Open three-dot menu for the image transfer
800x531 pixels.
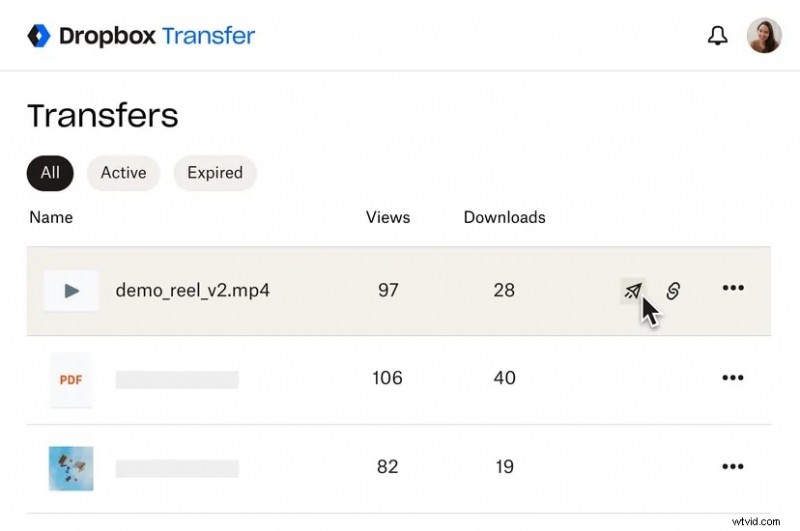coord(733,466)
